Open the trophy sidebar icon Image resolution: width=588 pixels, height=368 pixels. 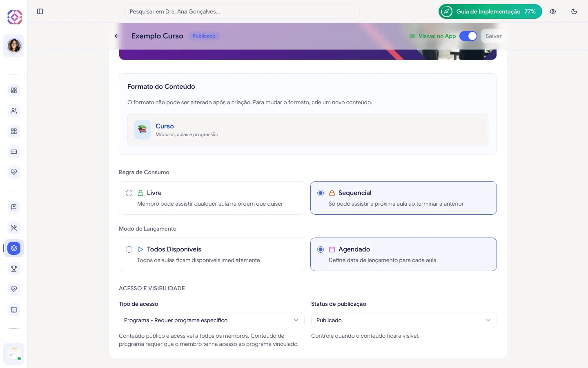click(x=14, y=269)
